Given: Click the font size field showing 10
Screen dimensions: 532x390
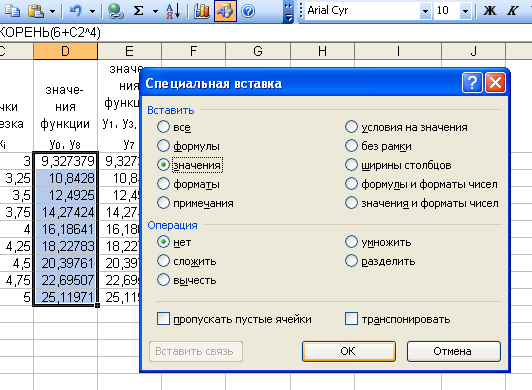Looking at the screenshot, I should 447,11.
